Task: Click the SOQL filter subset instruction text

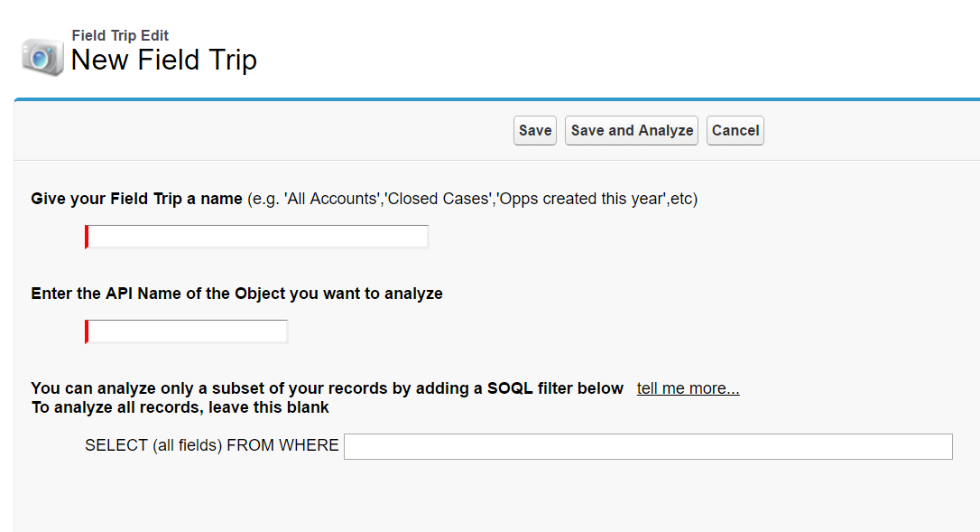Action: 327,388
